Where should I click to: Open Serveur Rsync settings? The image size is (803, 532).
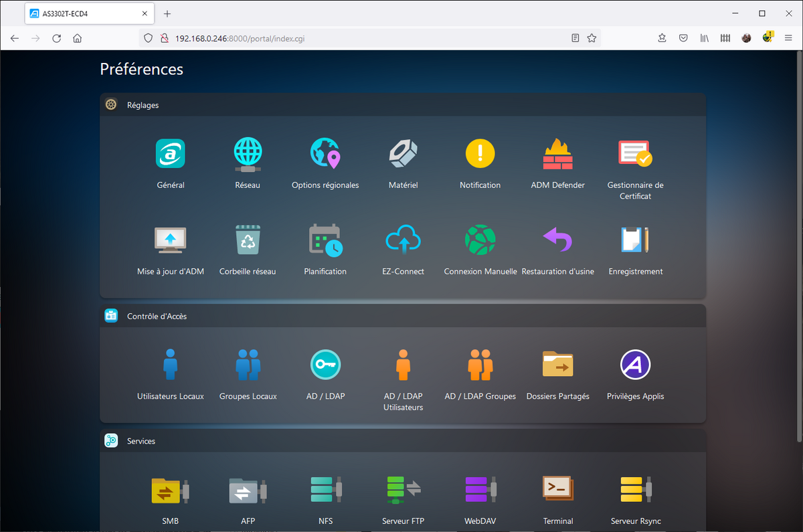[635, 489]
